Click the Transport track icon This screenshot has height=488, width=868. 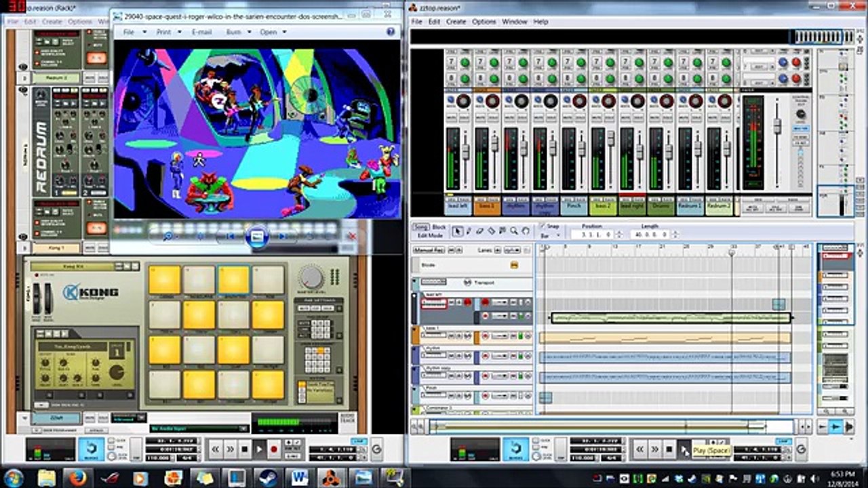(467, 282)
